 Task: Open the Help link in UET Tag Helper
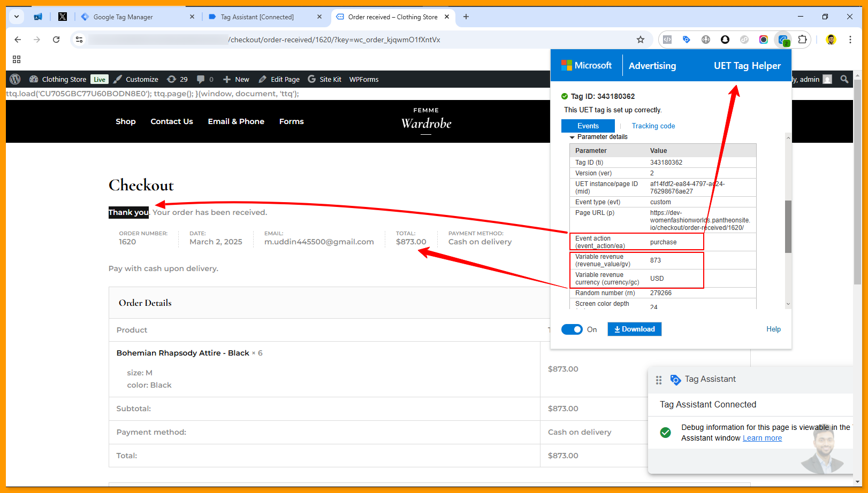(773, 329)
